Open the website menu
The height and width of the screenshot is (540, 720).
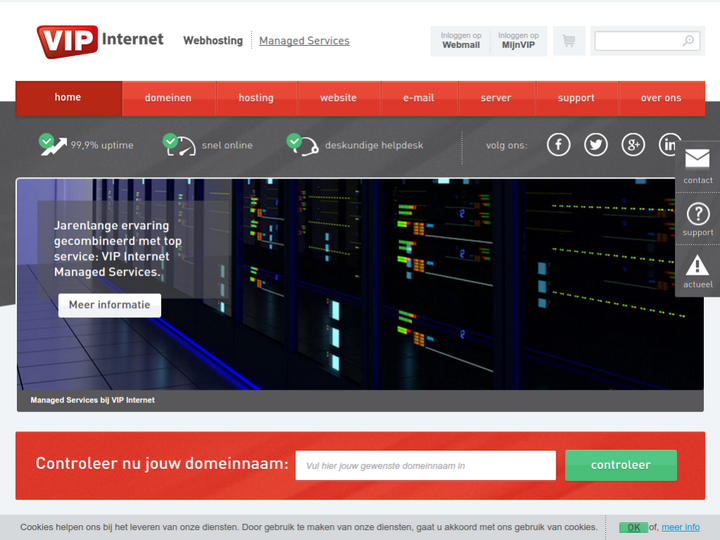338,98
